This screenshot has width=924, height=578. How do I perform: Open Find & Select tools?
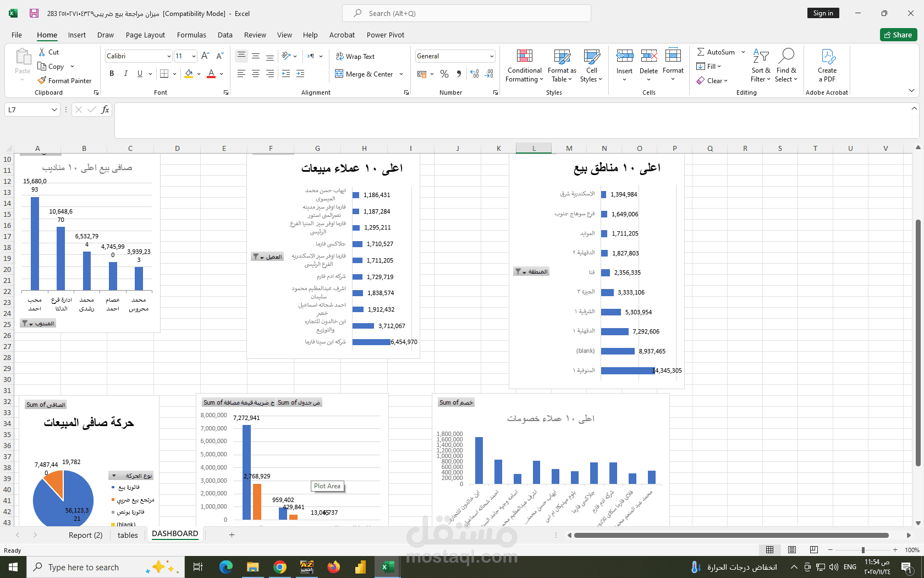(x=786, y=66)
